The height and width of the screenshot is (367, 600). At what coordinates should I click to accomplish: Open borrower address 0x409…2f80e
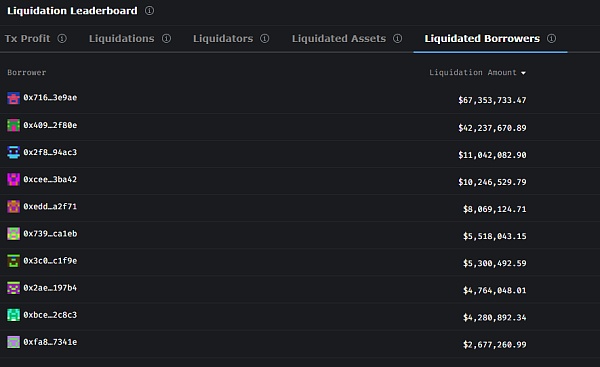50,125
